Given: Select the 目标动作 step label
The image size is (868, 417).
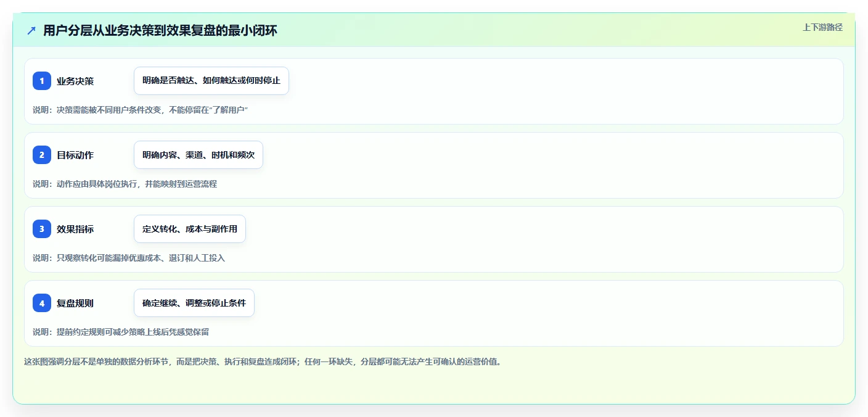Looking at the screenshot, I should 75,155.
